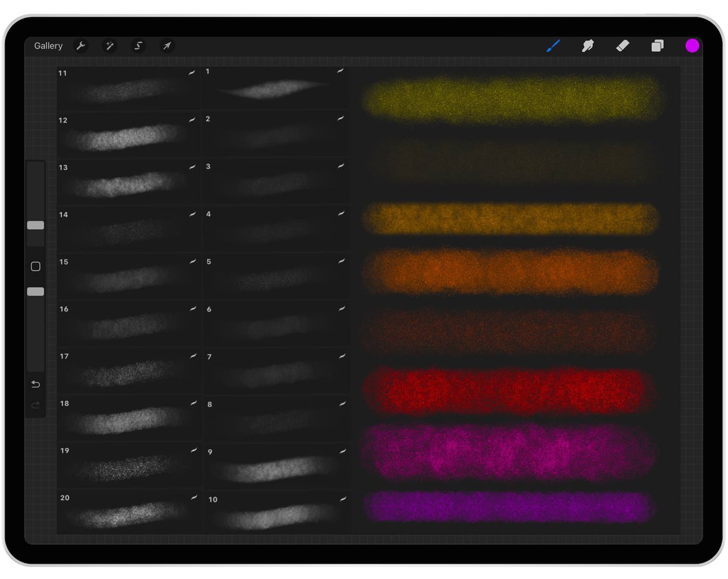
Task: Activate the Transform arrow tool
Action: point(167,46)
